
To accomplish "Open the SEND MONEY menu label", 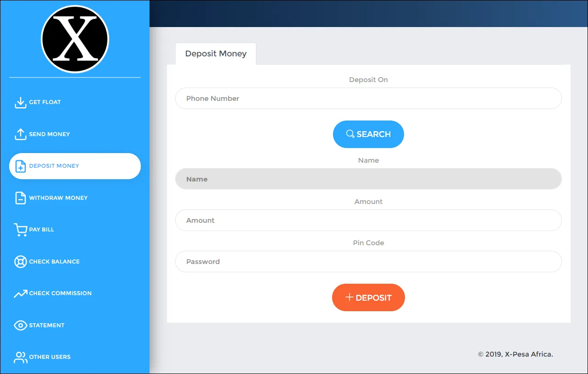I will (50, 134).
